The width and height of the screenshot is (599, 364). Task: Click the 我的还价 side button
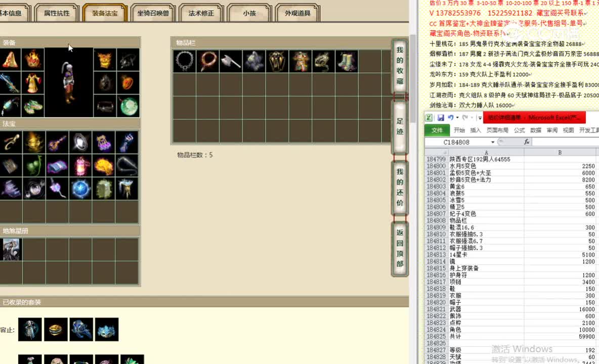pyautogui.click(x=400, y=188)
